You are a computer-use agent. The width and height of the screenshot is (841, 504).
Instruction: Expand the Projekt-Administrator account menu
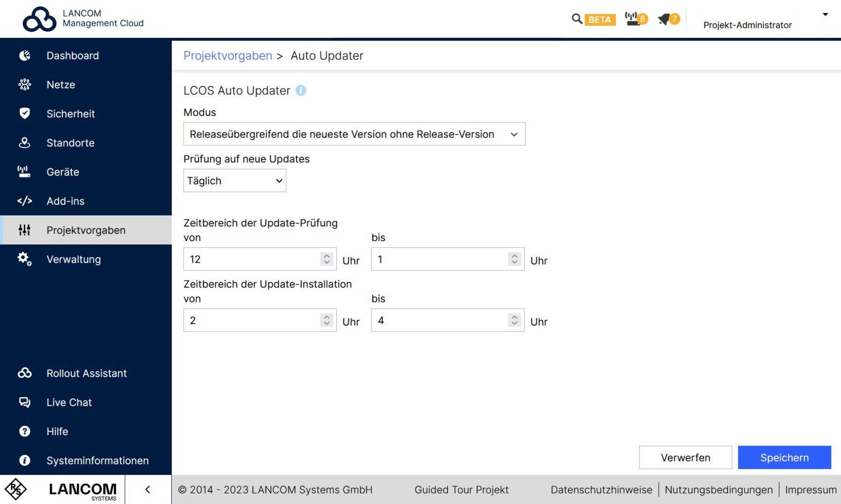825,14
